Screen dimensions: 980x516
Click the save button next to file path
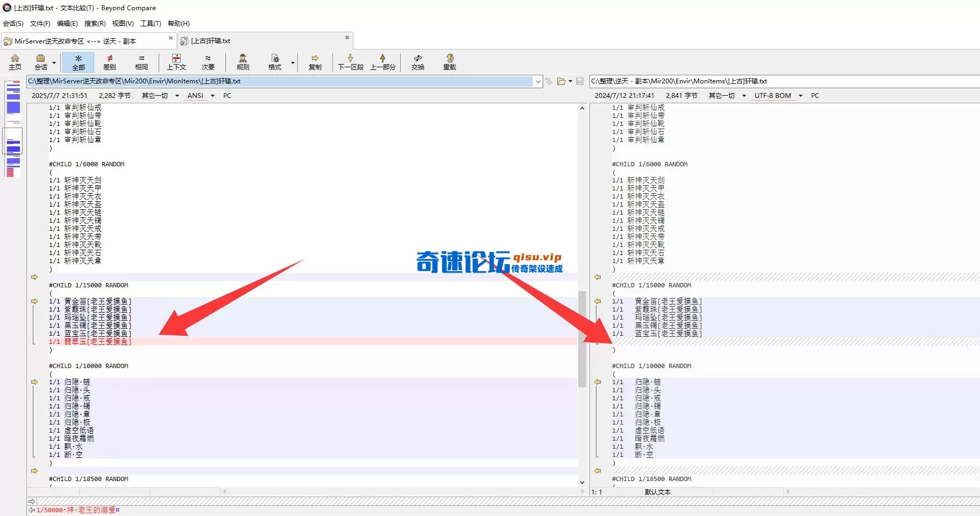click(580, 81)
